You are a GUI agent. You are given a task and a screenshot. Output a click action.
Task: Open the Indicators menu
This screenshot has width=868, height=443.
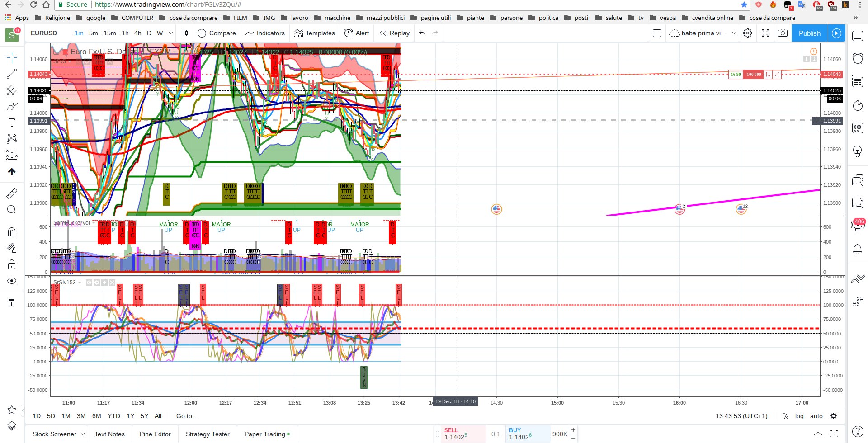(x=265, y=33)
